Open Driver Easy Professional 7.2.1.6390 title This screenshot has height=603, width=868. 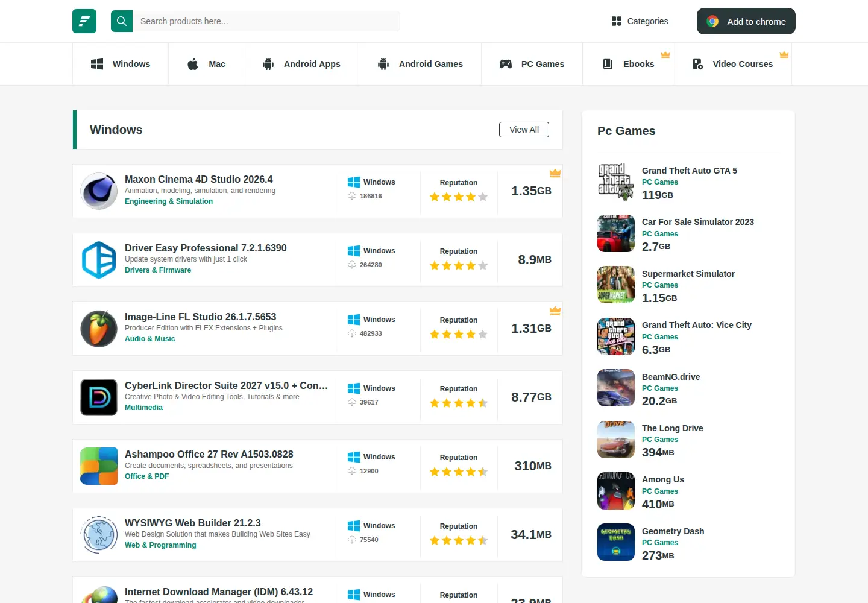[206, 248]
